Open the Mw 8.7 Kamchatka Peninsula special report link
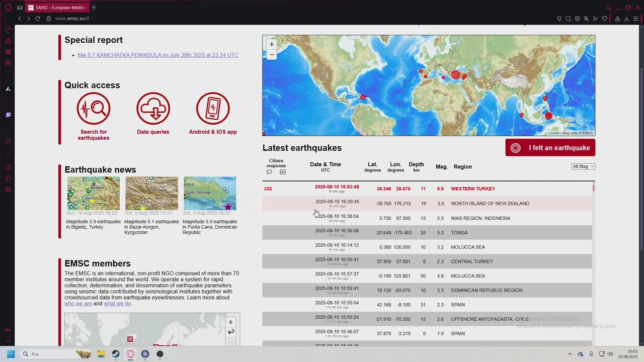The image size is (644, 362). click(158, 55)
